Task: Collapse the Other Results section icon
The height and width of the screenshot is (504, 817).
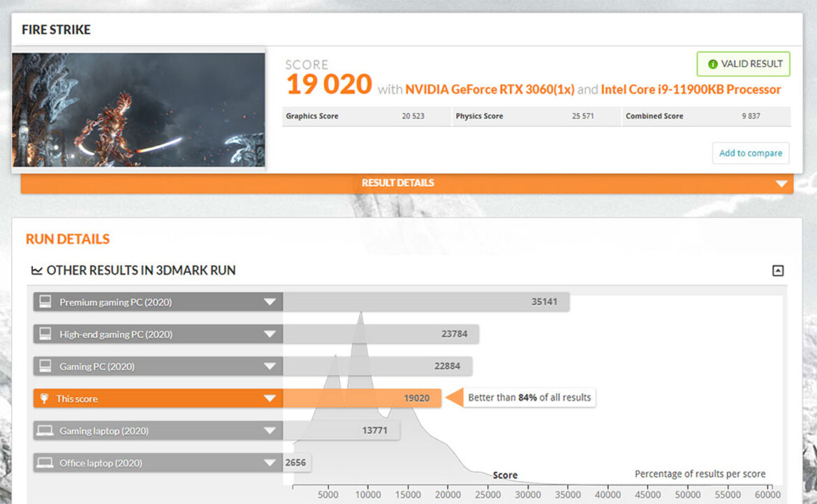Action: 777,271
